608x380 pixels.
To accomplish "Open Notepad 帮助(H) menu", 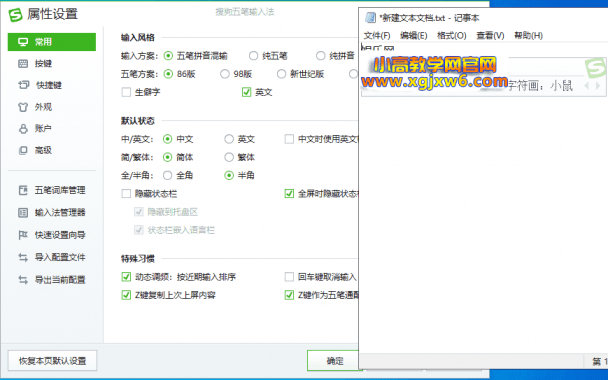I will click(x=528, y=36).
